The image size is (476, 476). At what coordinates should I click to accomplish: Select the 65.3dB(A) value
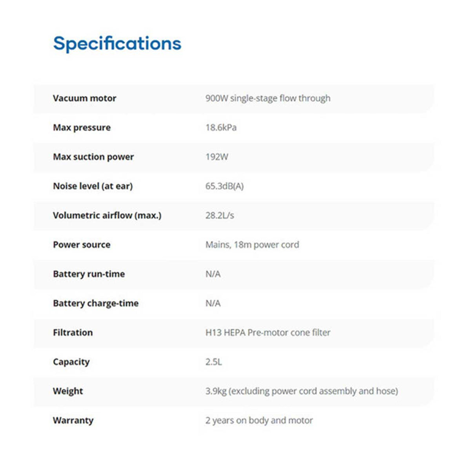[224, 186]
